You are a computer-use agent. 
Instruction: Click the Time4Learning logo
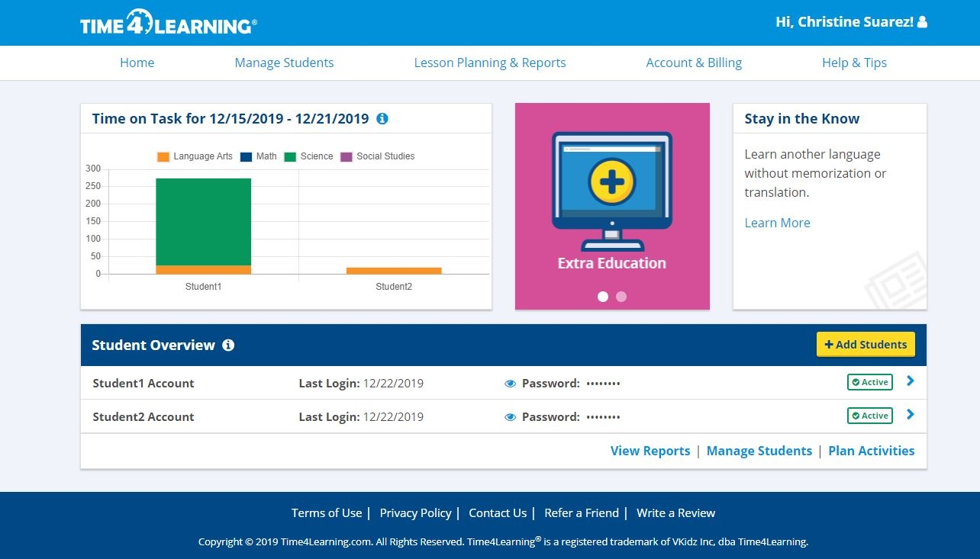(168, 23)
